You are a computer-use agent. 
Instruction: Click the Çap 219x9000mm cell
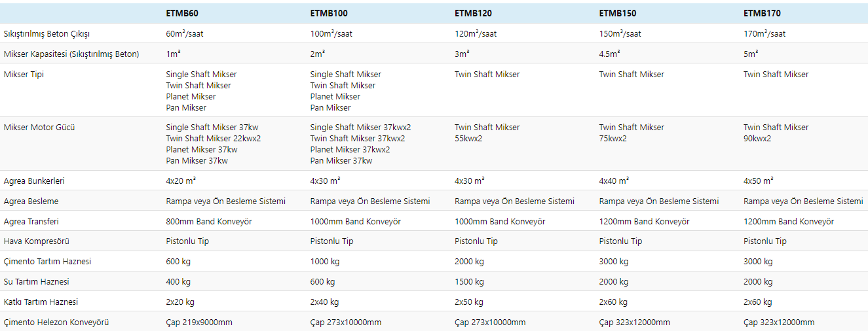(x=199, y=322)
